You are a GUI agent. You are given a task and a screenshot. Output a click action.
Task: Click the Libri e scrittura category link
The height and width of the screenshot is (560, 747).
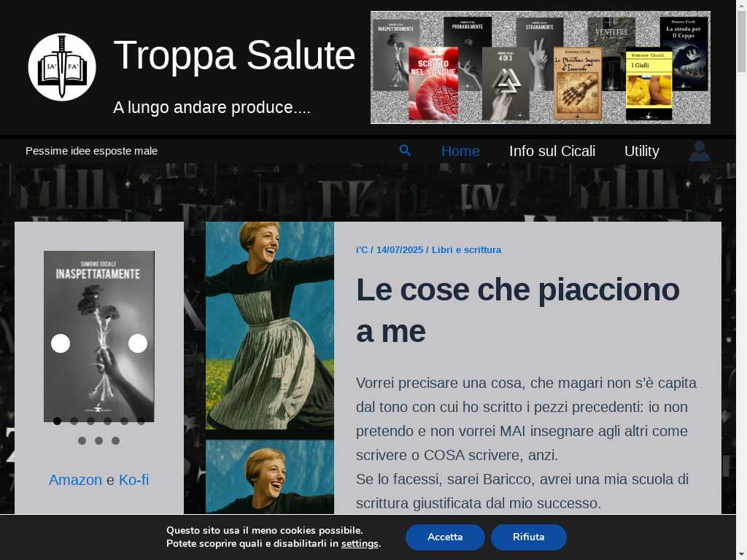click(466, 249)
